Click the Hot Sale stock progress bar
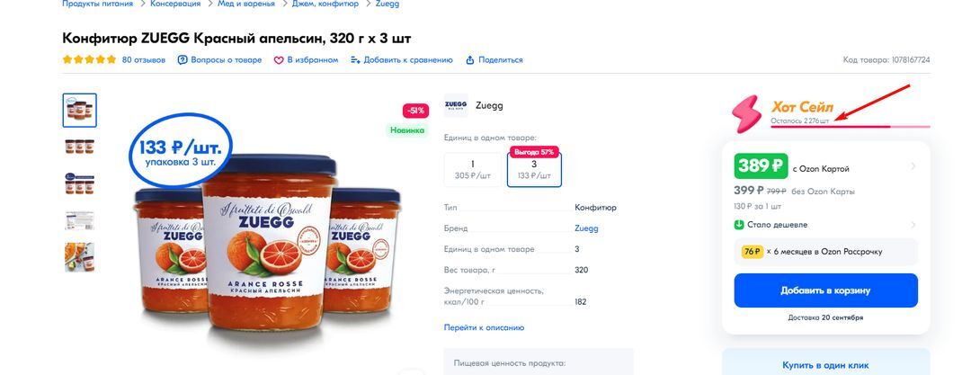The width and height of the screenshot is (980, 375). click(851, 128)
